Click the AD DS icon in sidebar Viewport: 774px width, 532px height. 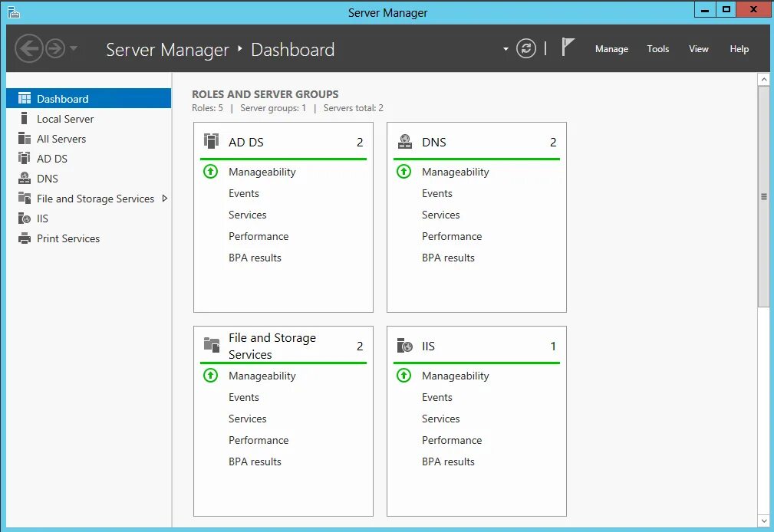tap(24, 159)
